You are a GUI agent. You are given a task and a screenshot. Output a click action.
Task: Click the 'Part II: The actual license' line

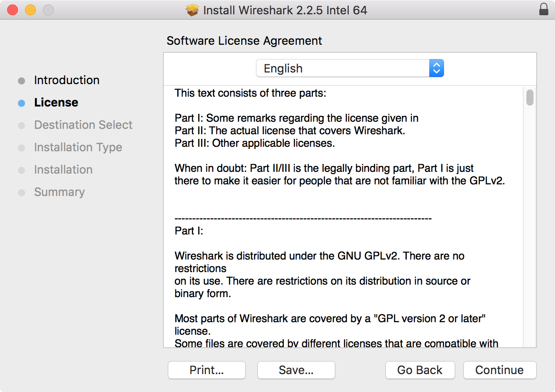coord(290,131)
